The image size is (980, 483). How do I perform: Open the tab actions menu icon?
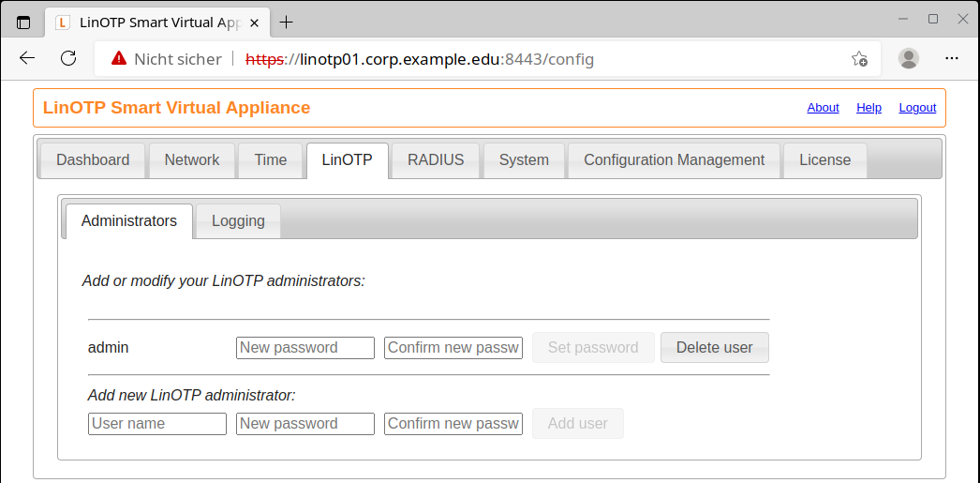[x=23, y=22]
